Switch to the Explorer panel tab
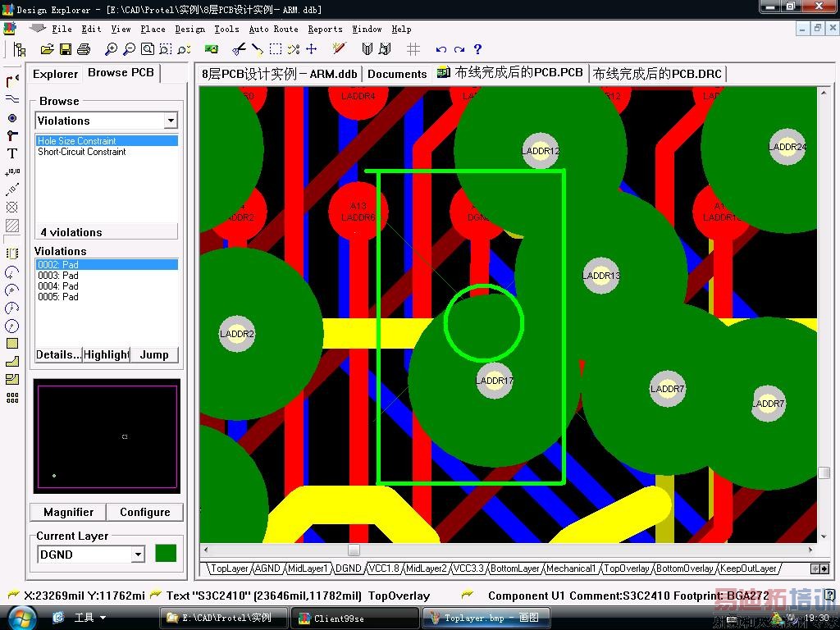 click(x=55, y=74)
